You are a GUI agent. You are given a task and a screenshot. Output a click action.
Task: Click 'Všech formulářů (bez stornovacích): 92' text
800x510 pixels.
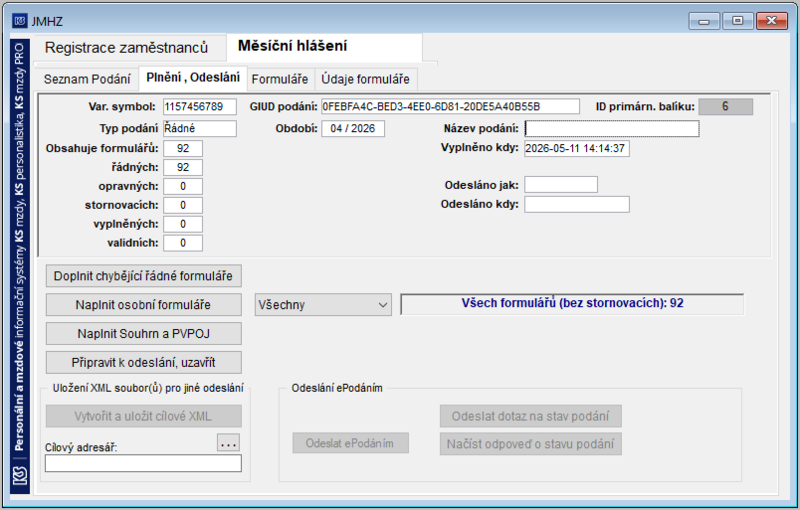point(572,303)
